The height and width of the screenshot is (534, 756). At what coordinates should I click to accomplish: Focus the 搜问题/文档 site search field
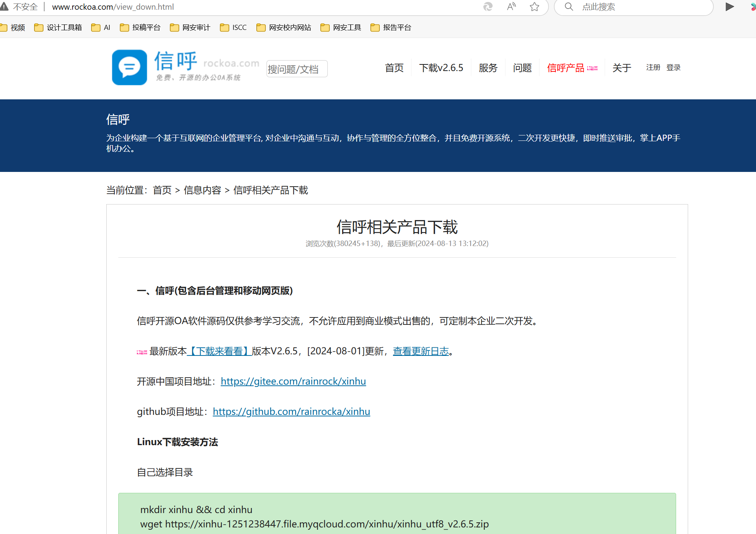coord(297,69)
